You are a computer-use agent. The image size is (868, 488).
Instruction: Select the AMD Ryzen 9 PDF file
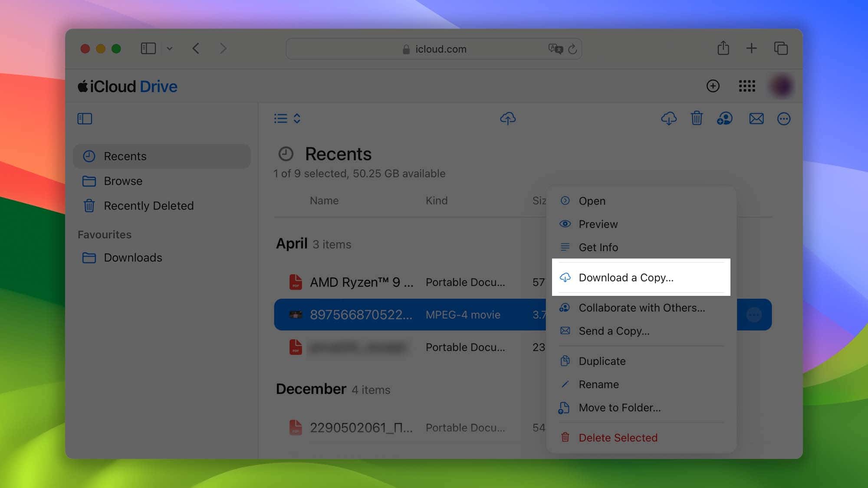[x=361, y=282]
